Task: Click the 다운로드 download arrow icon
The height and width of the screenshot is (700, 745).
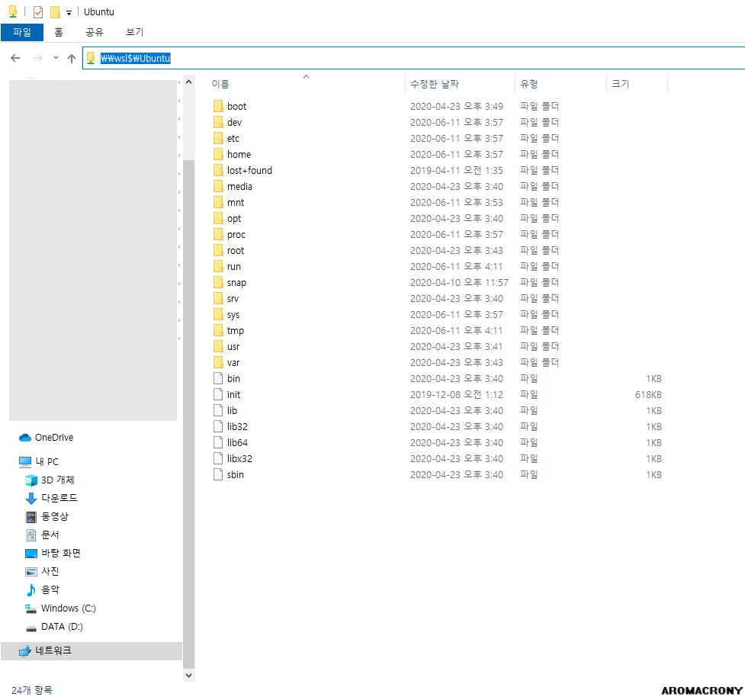Action: pyautogui.click(x=31, y=499)
